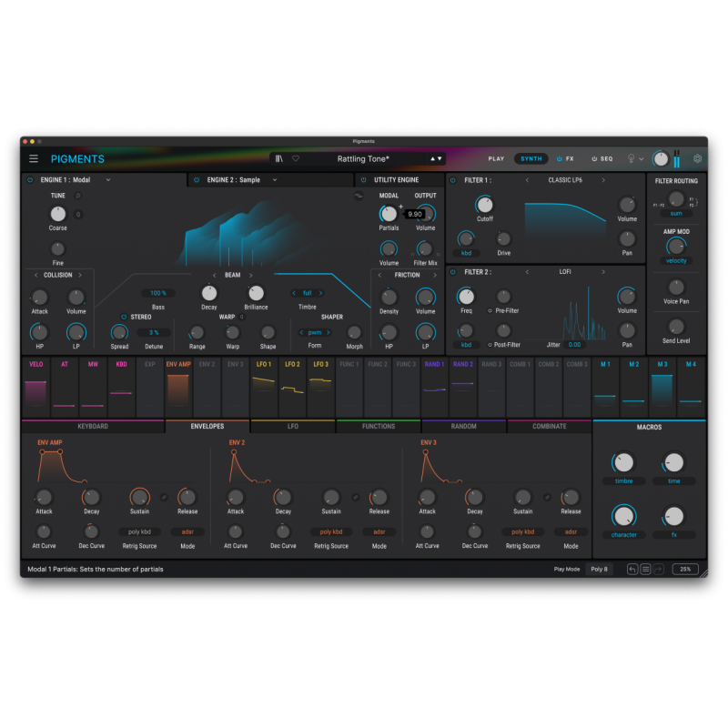Open the Warp mode pwm dropdown

point(316,333)
